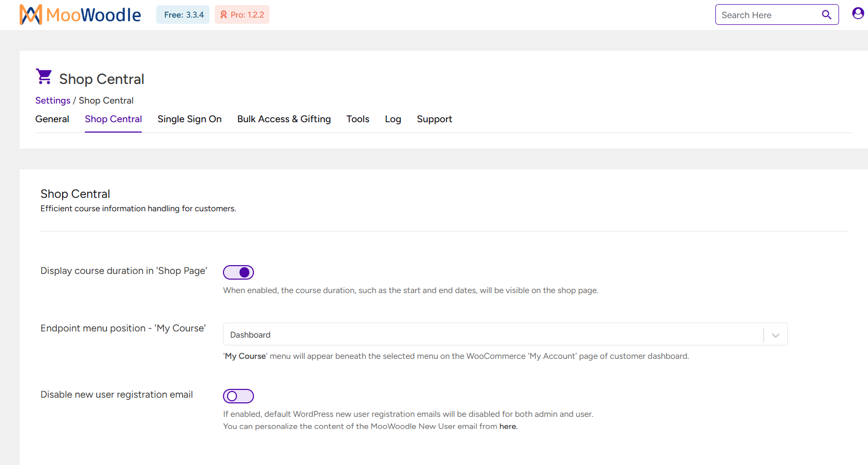Switch to the General tab
The image size is (868, 465).
point(52,119)
